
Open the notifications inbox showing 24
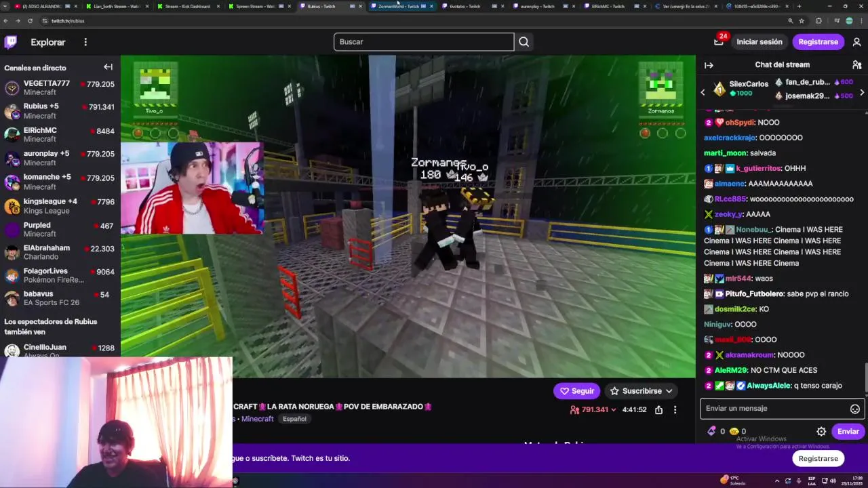click(719, 41)
